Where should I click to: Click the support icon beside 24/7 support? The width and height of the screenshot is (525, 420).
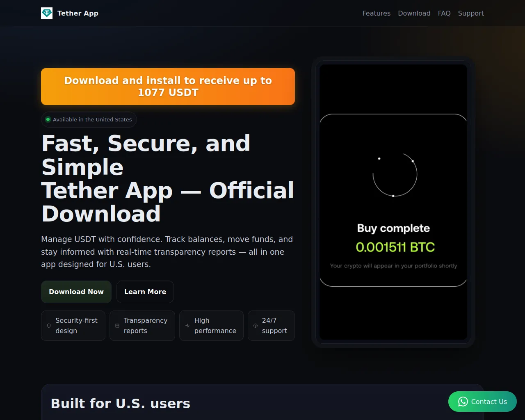click(x=256, y=326)
